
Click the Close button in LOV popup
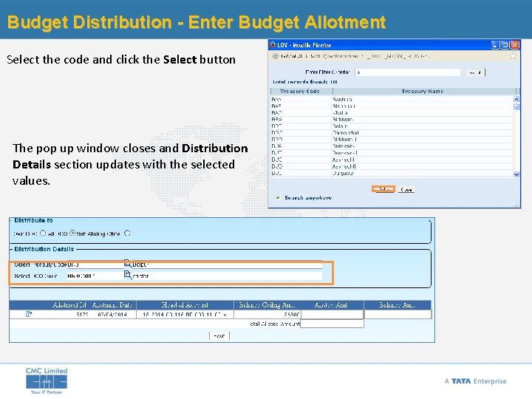coord(406,189)
